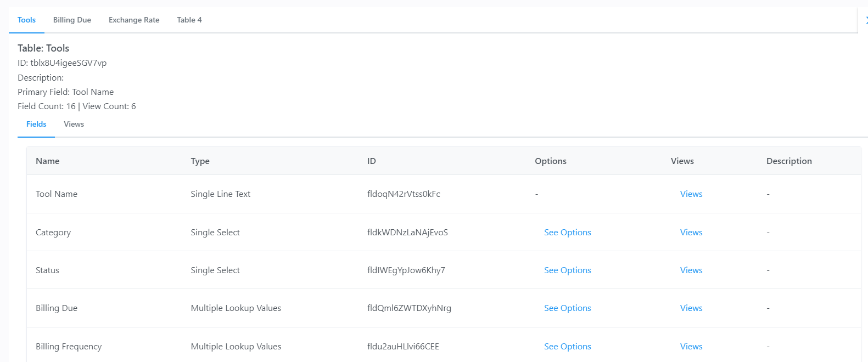Click the Type column header
Screen dimensions: 868x362
200,161
